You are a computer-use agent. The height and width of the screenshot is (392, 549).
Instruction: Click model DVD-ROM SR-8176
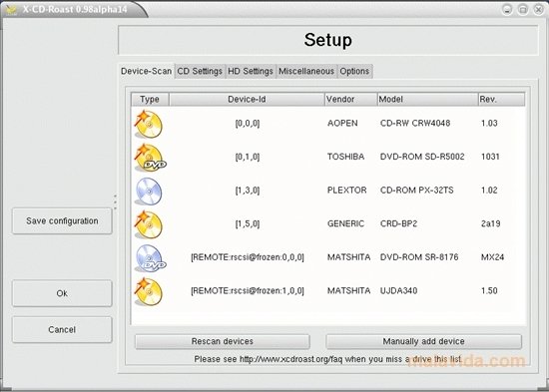[x=419, y=257]
